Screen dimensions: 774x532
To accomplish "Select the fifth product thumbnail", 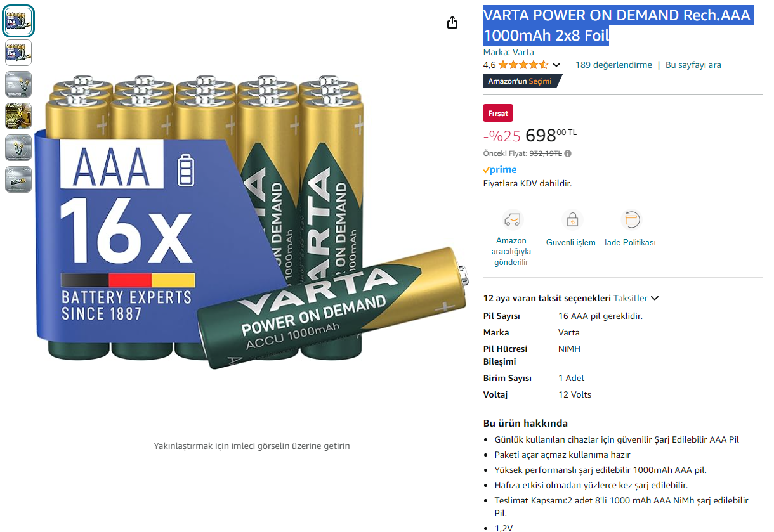I will tap(18, 148).
